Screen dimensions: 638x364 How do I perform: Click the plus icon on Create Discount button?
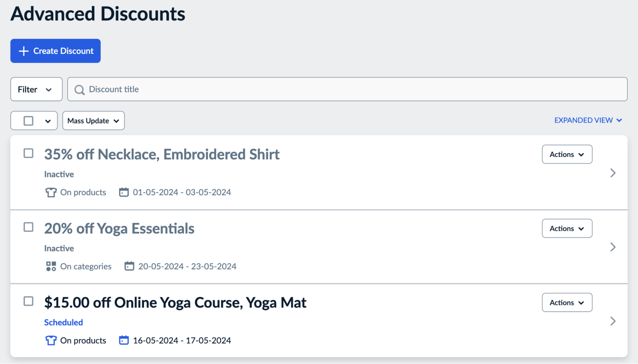tap(23, 50)
